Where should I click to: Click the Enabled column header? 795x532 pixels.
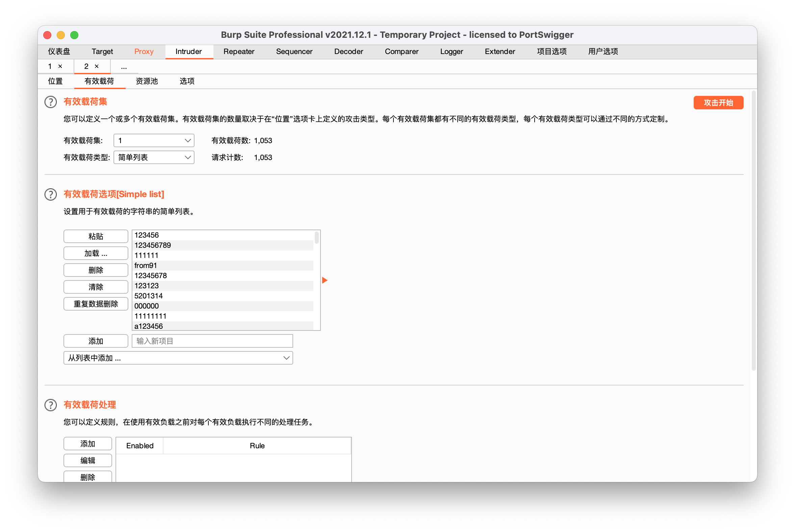140,446
